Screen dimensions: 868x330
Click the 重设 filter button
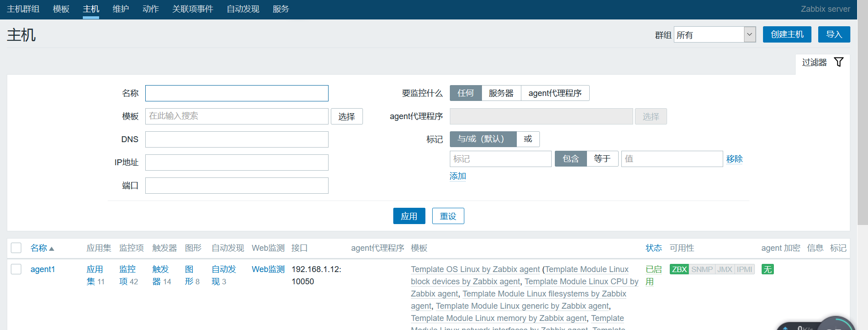(x=448, y=216)
